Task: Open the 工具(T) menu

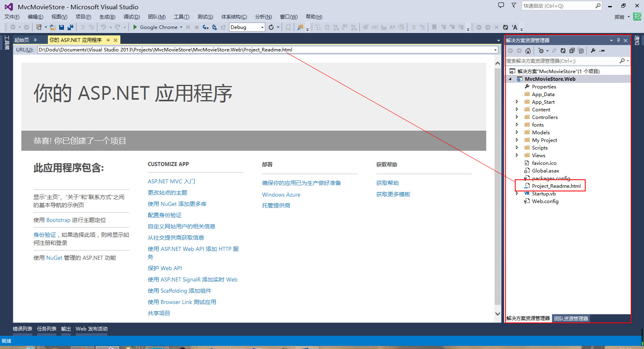Action: point(182,16)
